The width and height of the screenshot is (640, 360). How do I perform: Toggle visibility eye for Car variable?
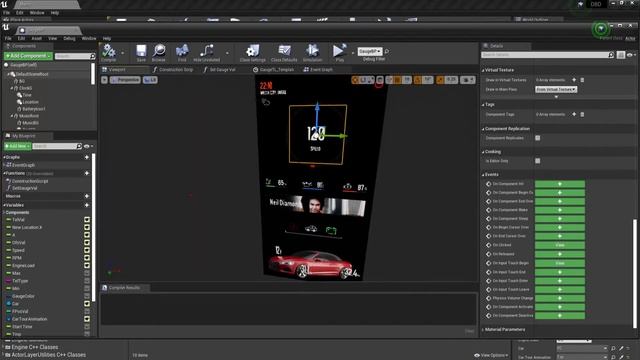coord(87,304)
